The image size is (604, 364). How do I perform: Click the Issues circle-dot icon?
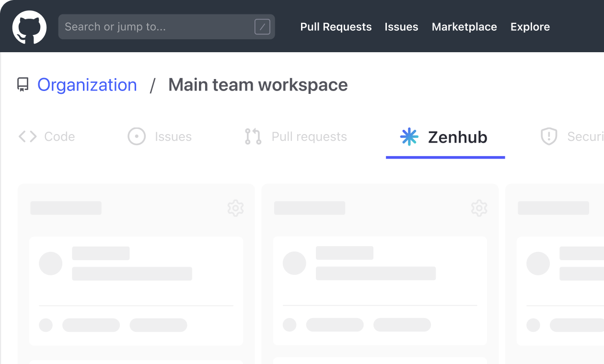point(137,136)
